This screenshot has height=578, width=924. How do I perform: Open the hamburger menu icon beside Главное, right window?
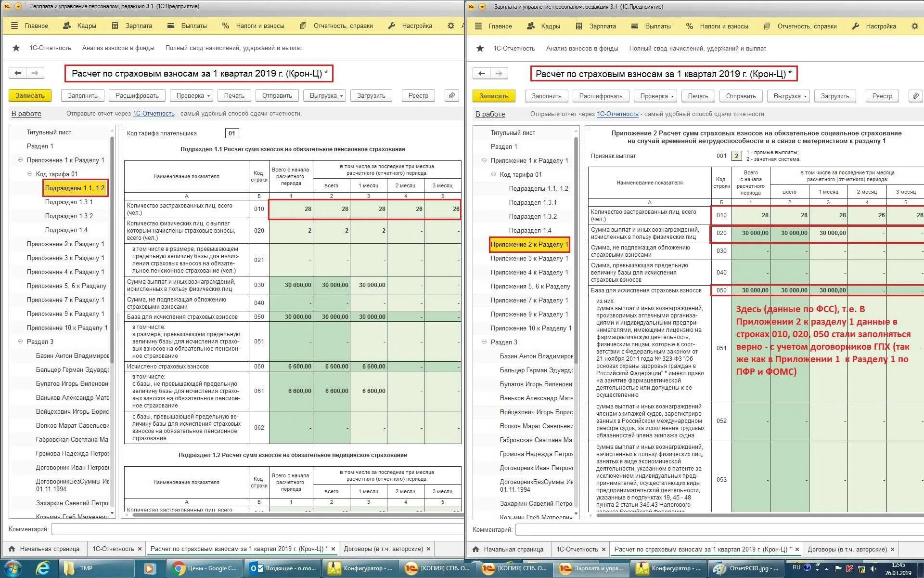478,26
